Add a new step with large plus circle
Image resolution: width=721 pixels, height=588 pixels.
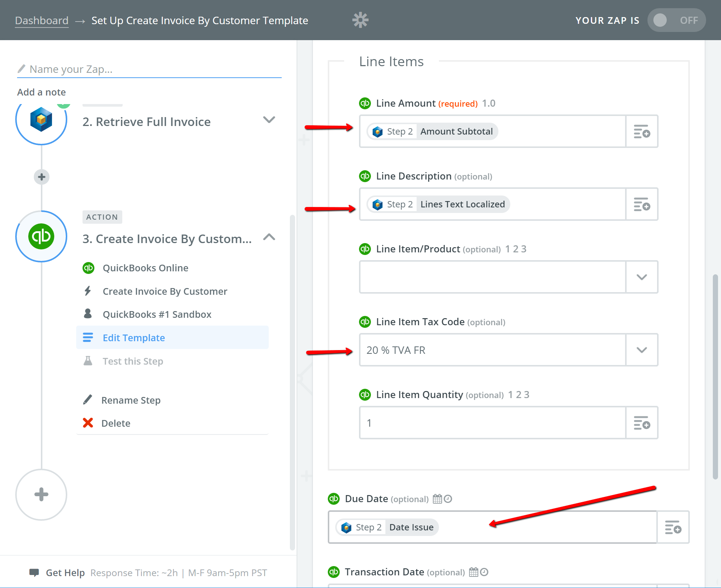coord(41,494)
